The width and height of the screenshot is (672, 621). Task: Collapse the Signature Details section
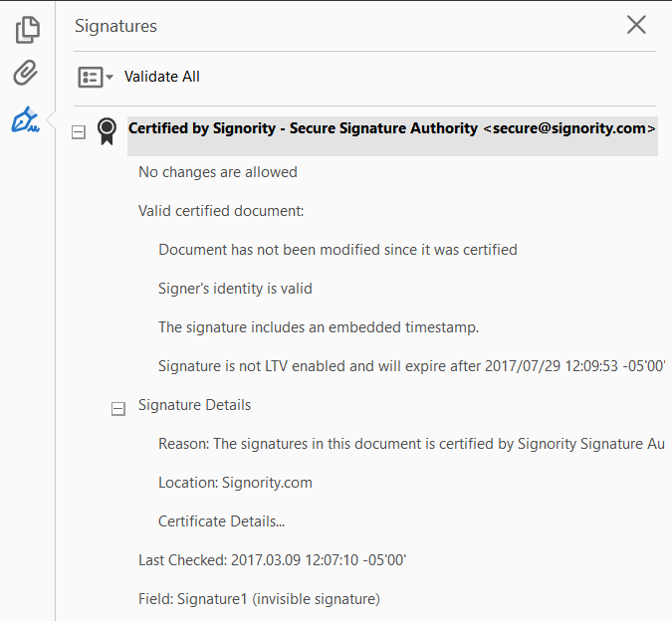click(118, 408)
